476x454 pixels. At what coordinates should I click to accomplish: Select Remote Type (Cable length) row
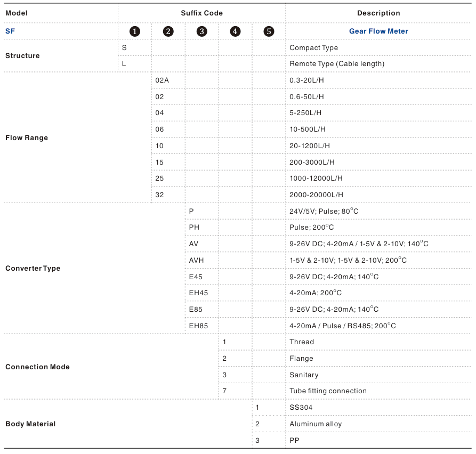[336, 64]
